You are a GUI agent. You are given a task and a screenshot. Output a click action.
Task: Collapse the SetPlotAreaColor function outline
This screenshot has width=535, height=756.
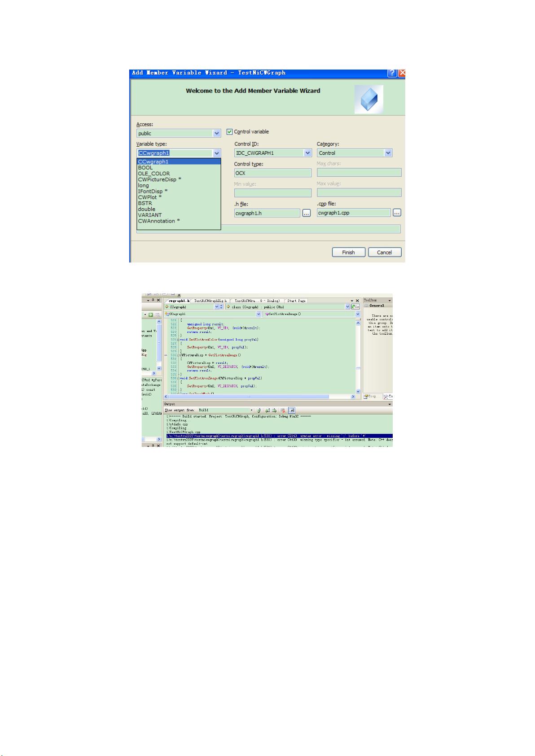click(178, 340)
